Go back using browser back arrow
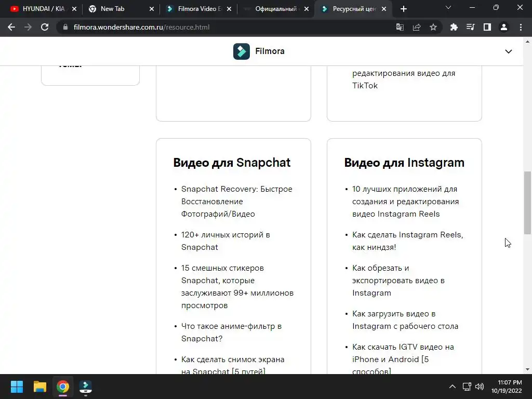 (x=11, y=27)
